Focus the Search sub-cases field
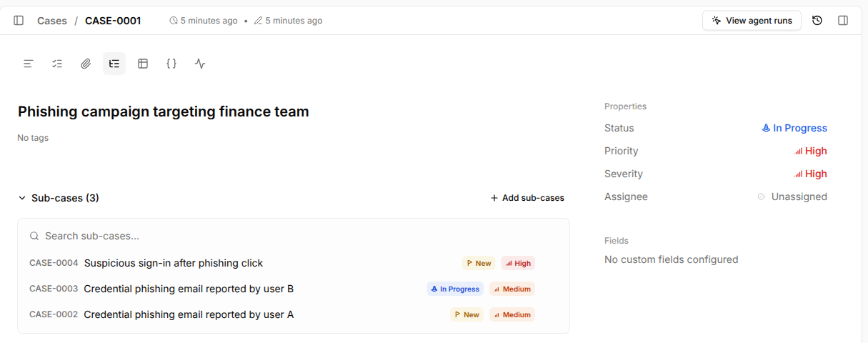Screen dimensions: 868x343 tap(294, 236)
